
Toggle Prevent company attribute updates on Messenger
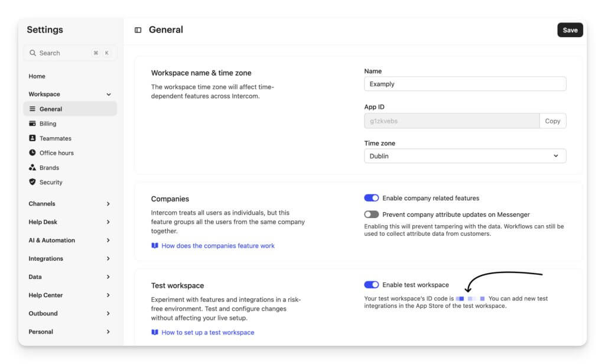pyautogui.click(x=372, y=214)
